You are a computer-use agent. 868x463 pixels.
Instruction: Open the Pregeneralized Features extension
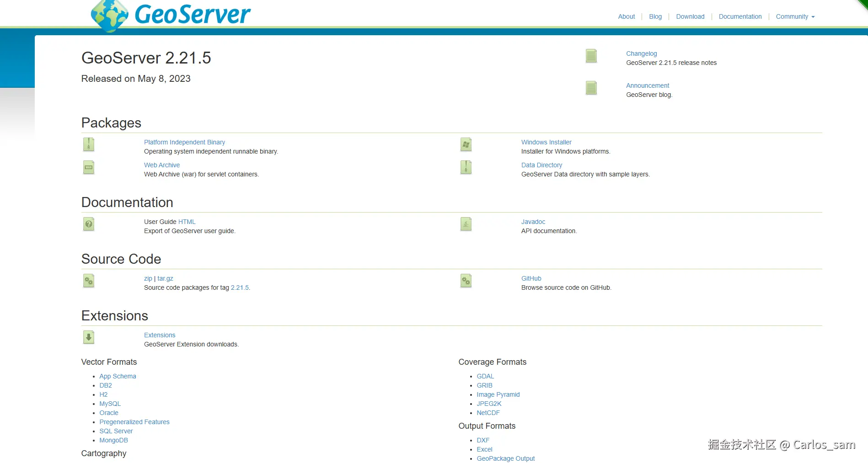point(134,422)
